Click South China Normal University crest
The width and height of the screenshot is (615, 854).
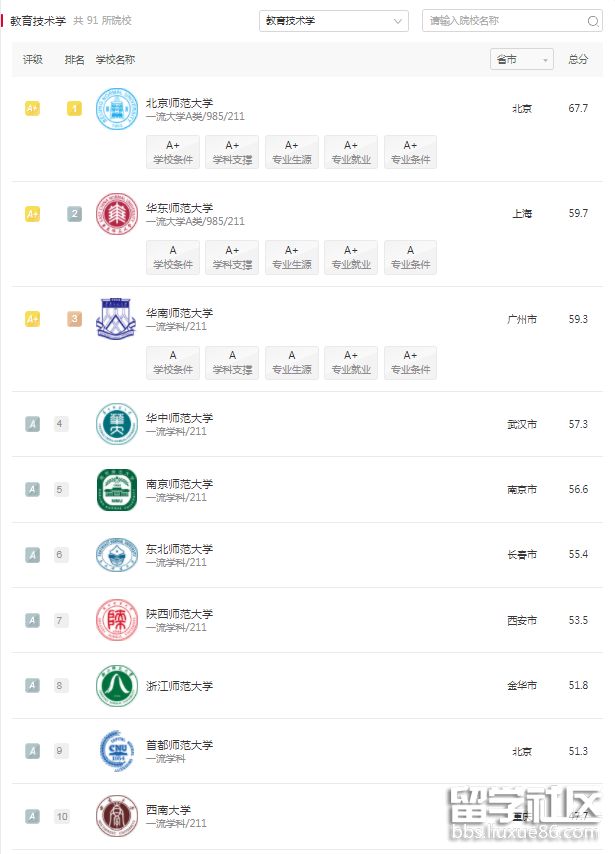point(116,318)
